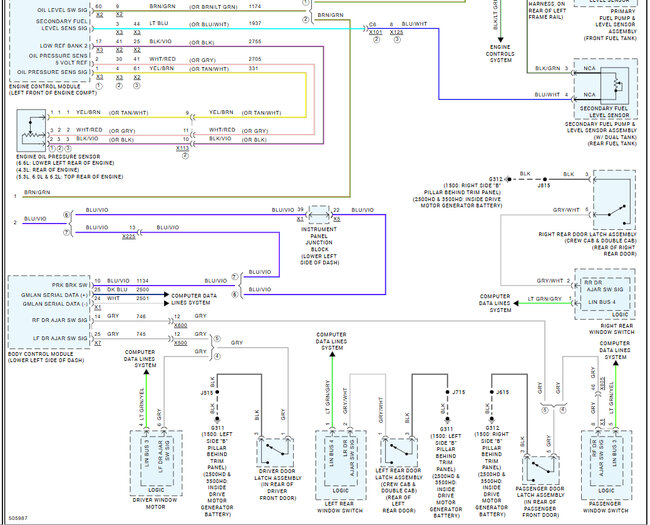Click the J615 splice label
Viewport: 650px width, 525px height.
pyautogui.click(x=502, y=392)
